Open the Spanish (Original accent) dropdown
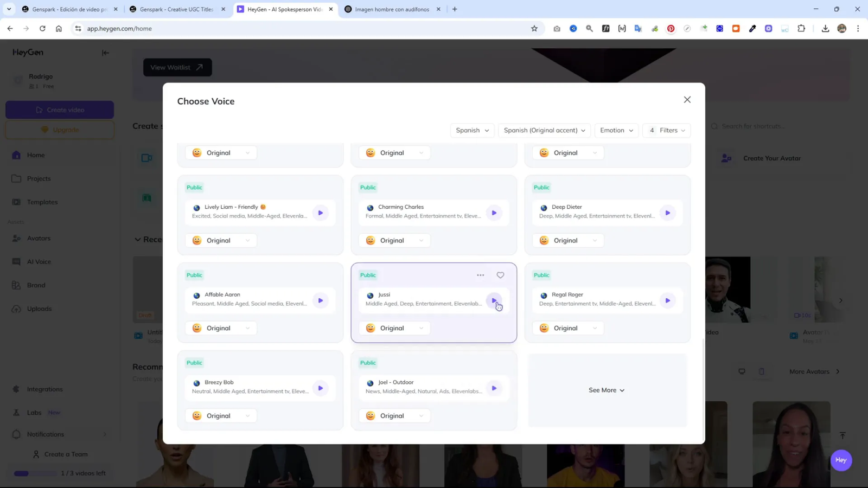This screenshot has width=868, height=488. (x=544, y=130)
